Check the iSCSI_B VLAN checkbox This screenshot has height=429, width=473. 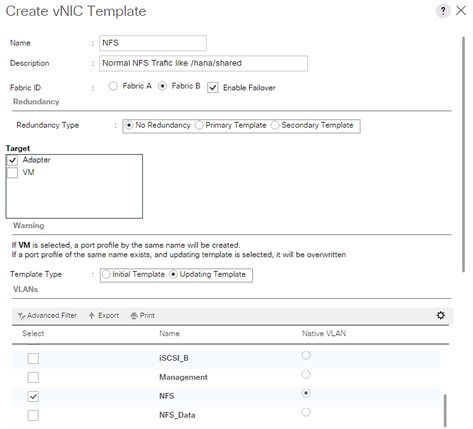[x=33, y=359]
